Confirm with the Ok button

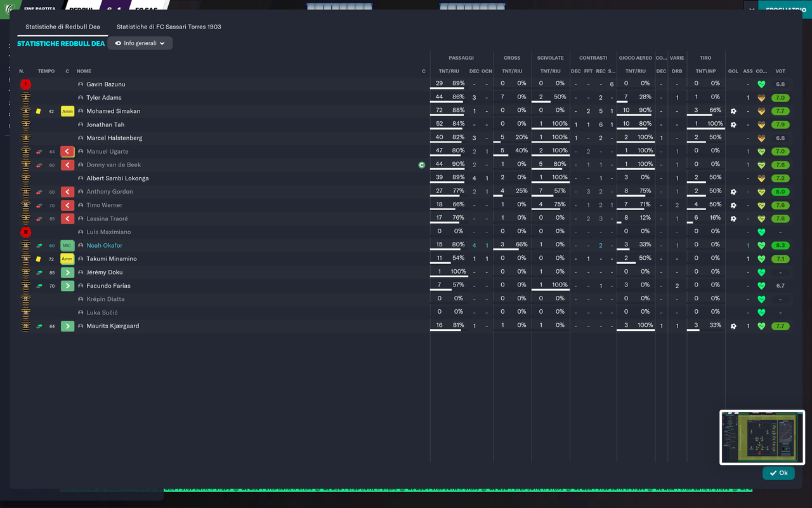[778, 473]
